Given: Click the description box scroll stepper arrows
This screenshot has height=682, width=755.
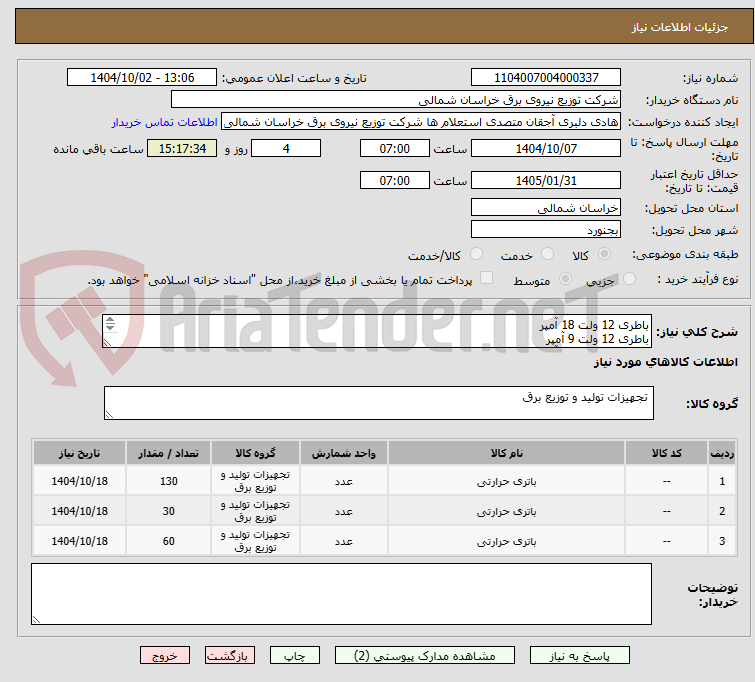Looking at the screenshot, I should coord(110,323).
